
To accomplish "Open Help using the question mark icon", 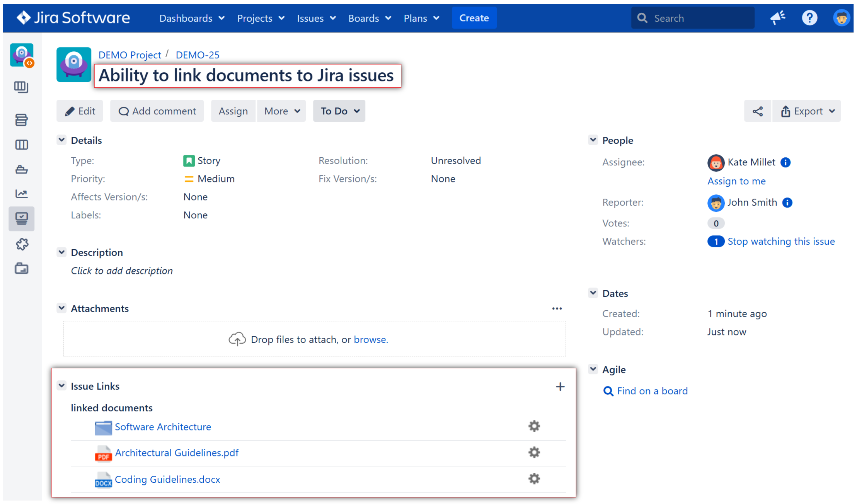I will point(810,17).
